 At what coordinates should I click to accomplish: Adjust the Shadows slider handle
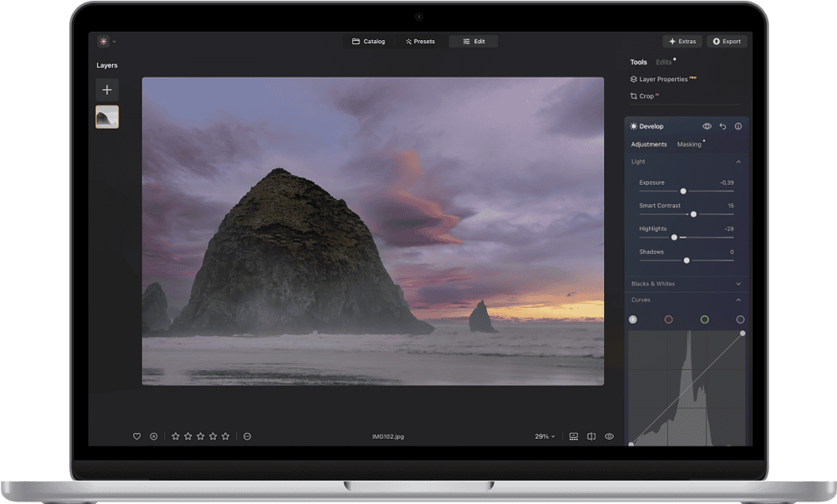(687, 261)
